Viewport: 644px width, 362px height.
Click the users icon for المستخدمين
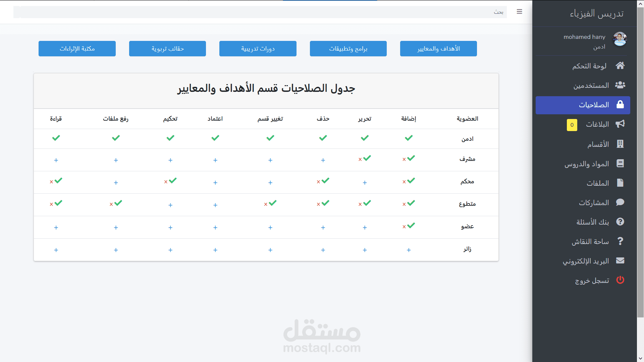[x=620, y=85]
